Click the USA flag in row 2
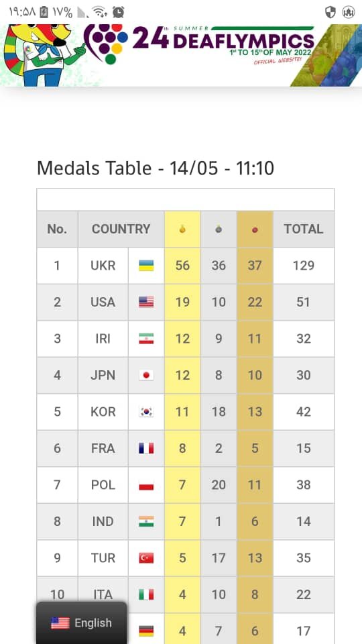 pos(146,303)
